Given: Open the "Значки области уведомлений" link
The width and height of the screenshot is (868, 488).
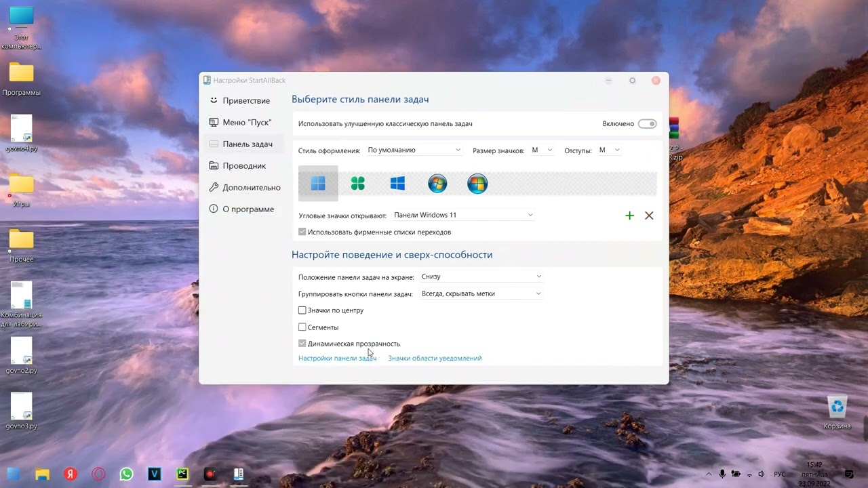Looking at the screenshot, I should click(x=435, y=358).
